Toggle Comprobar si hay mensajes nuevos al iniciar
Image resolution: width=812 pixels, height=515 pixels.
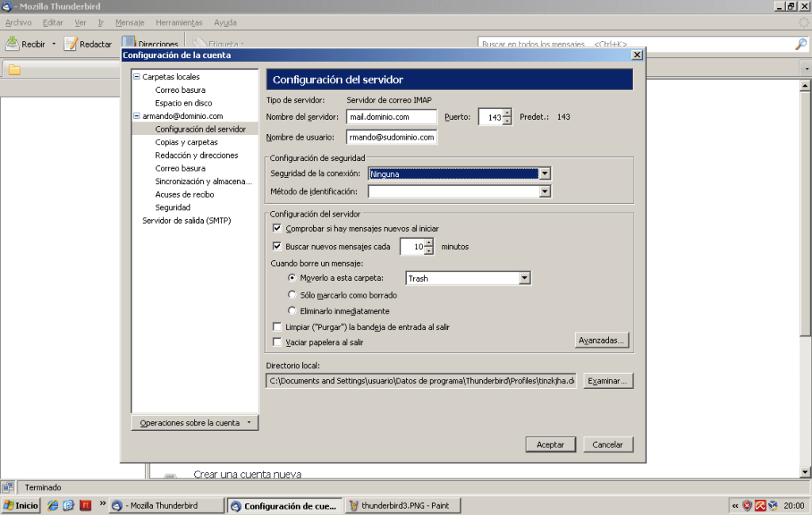[278, 229]
